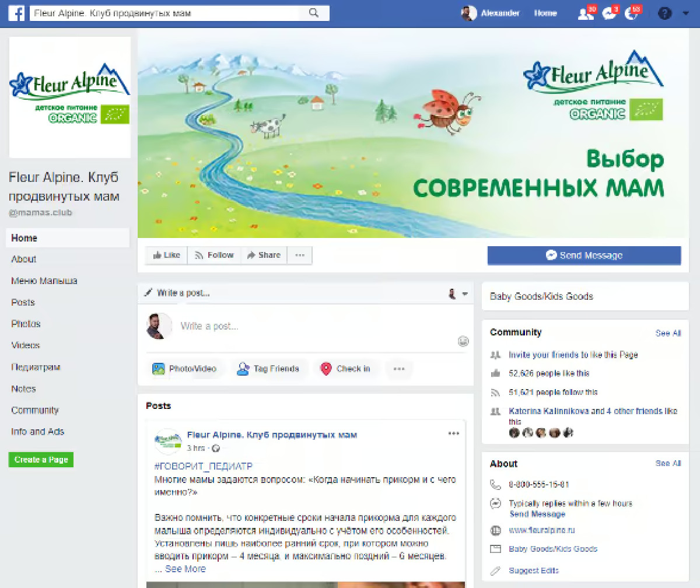The width and height of the screenshot is (700, 588).
Task: Open Меню Малыша in the sidebar
Action: pyautogui.click(x=44, y=281)
